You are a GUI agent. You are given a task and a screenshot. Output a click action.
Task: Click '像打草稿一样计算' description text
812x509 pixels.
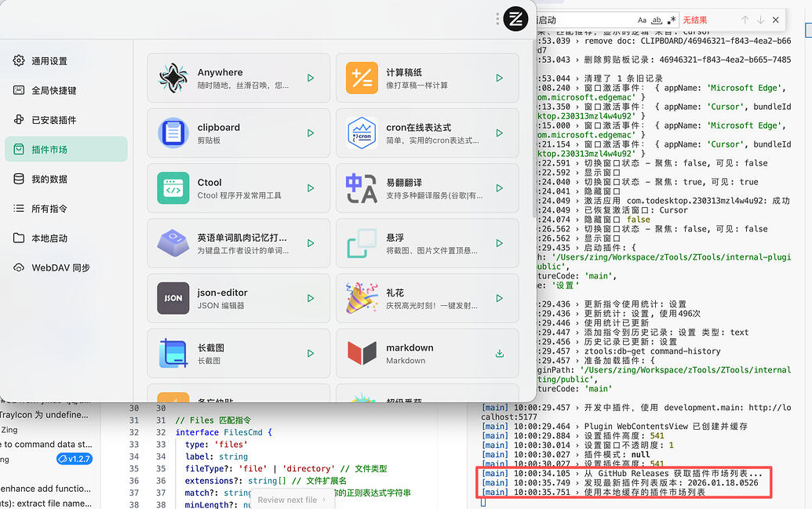point(417,85)
